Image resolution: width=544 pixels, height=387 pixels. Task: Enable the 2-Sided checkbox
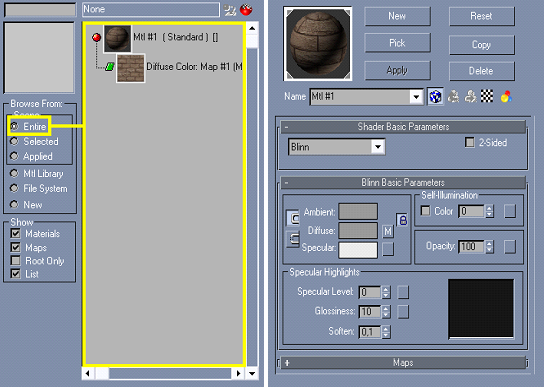point(469,142)
